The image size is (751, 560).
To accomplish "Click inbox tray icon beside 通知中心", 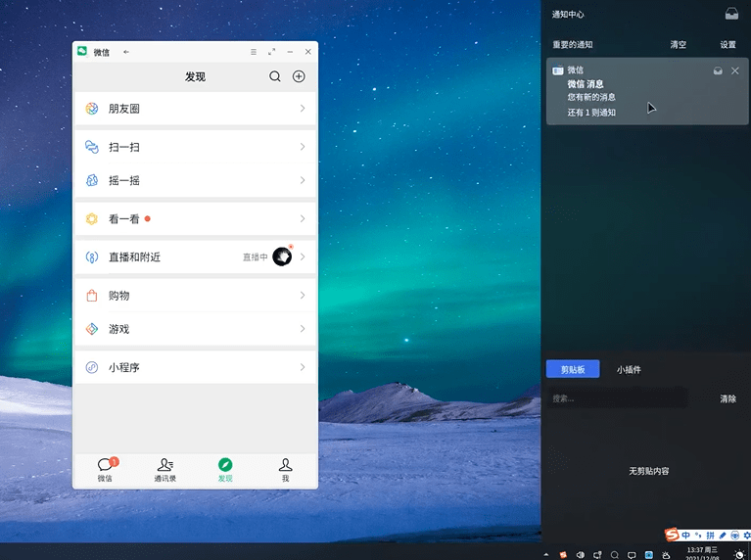I will 731,14.
